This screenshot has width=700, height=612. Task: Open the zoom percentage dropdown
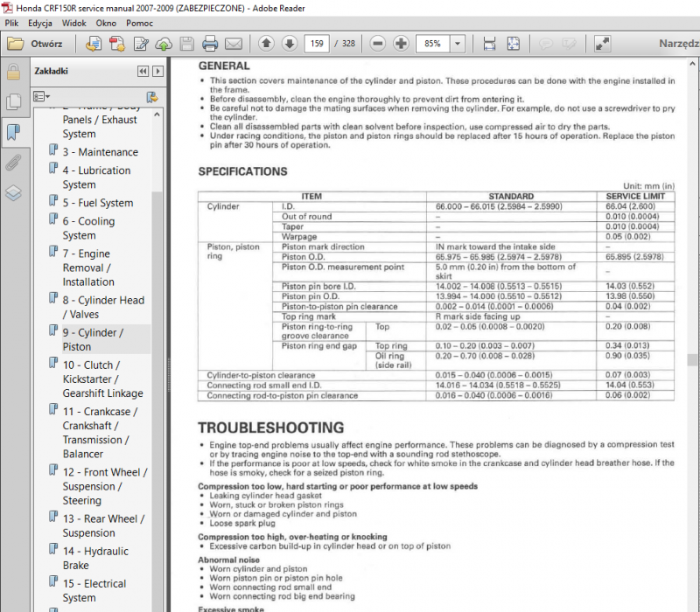(x=458, y=44)
